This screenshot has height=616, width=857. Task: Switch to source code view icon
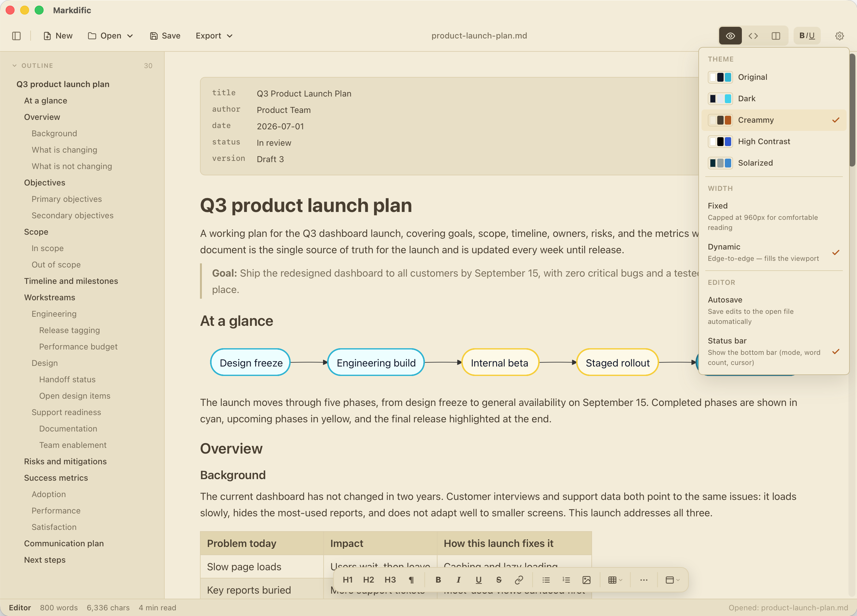753,36
